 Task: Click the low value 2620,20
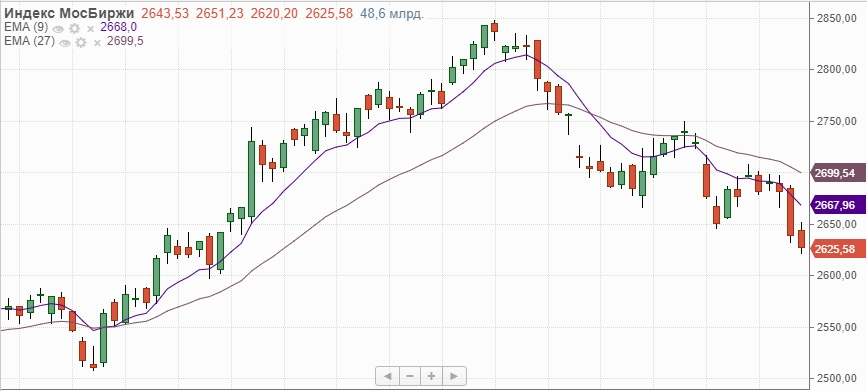pyautogui.click(x=274, y=14)
